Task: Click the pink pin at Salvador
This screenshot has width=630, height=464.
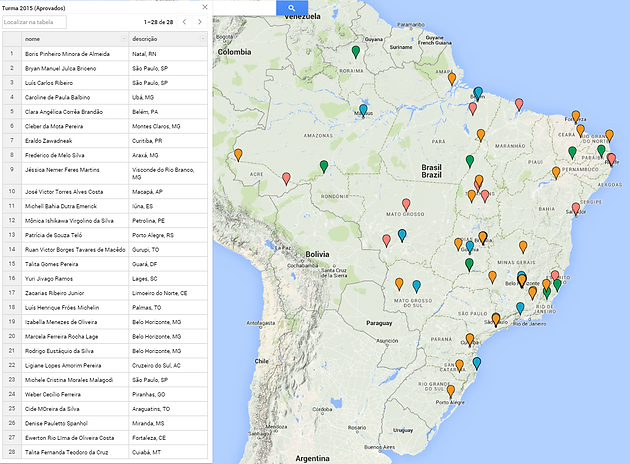Action: coord(576,209)
